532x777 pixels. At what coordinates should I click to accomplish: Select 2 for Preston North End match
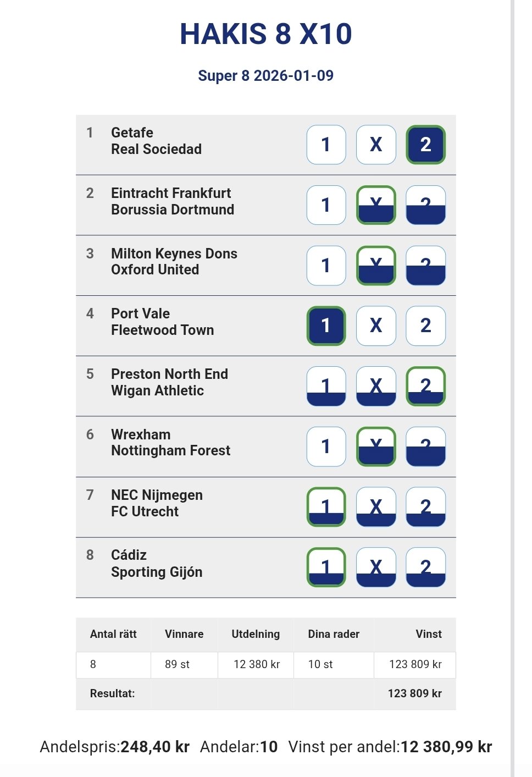pyautogui.click(x=425, y=386)
